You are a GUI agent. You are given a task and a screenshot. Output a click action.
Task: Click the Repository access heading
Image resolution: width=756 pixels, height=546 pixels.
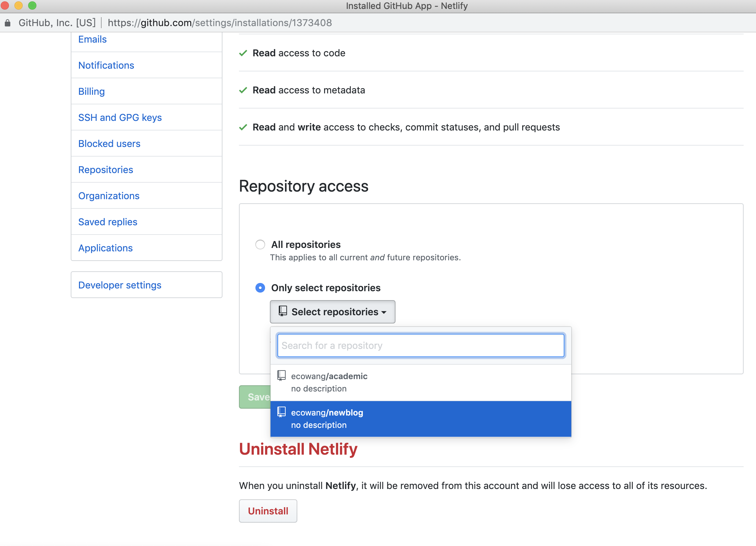click(x=303, y=186)
